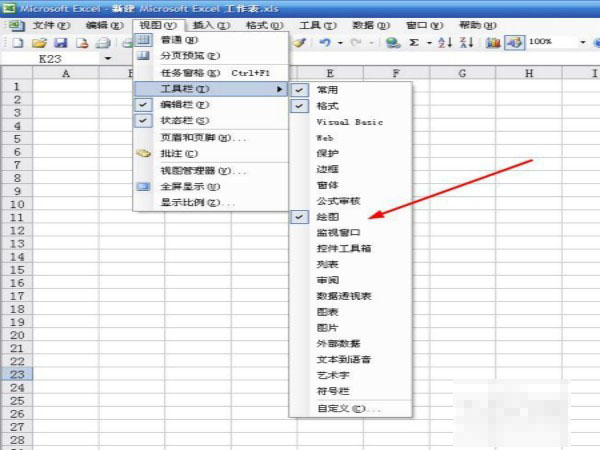Open 任务窗格 task pane entry
The height and width of the screenshot is (450, 600).
coord(210,73)
